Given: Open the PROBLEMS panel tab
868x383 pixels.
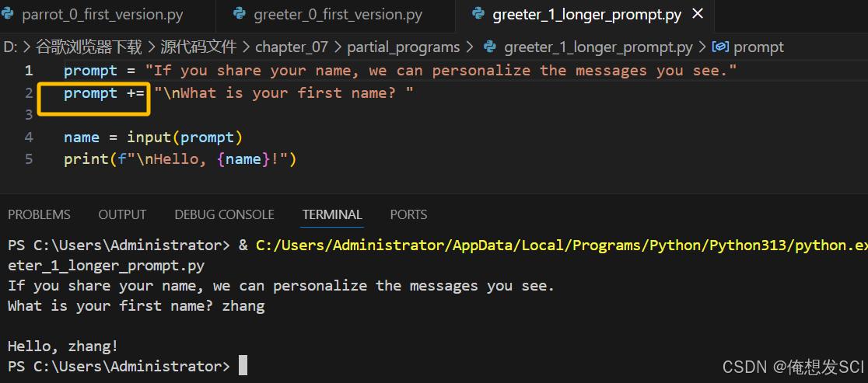Looking at the screenshot, I should [39, 214].
